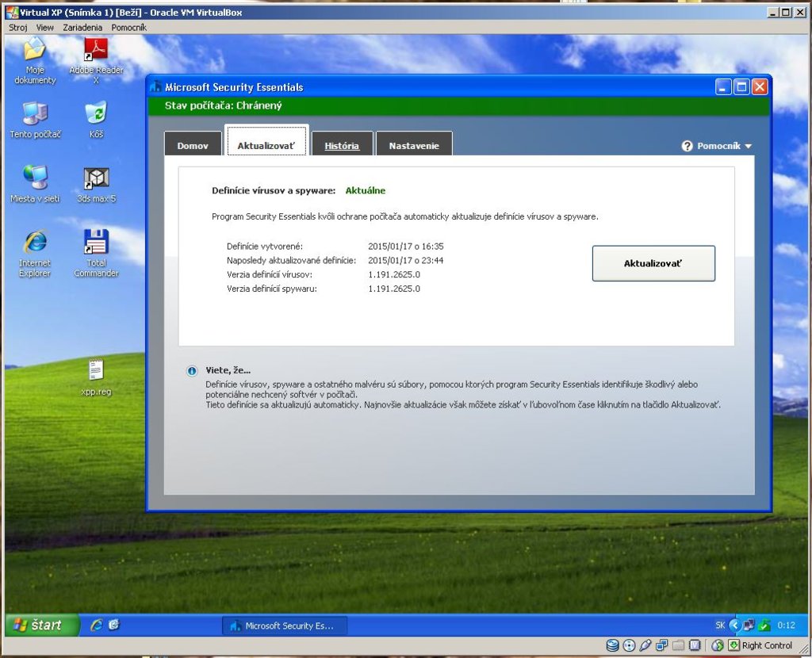Click VirtualBox virtualization CPU status icon
This screenshot has width=812, height=658.
pyautogui.click(x=695, y=645)
